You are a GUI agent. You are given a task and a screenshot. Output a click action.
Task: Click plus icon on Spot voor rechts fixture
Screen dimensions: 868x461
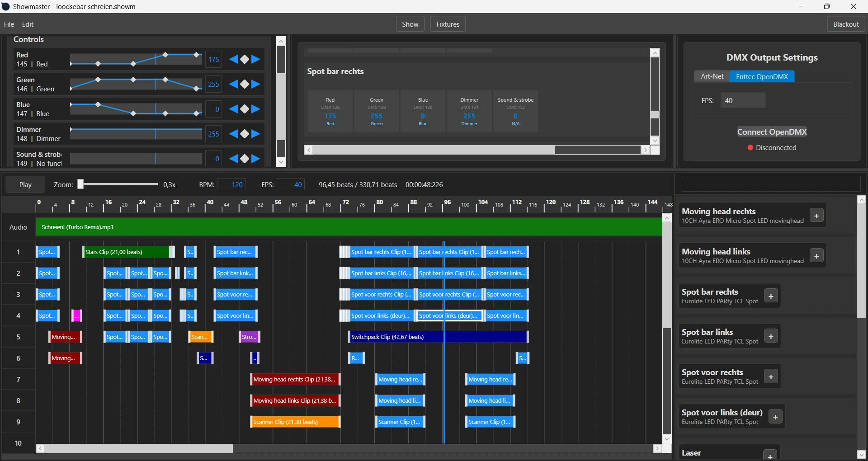pyautogui.click(x=771, y=376)
